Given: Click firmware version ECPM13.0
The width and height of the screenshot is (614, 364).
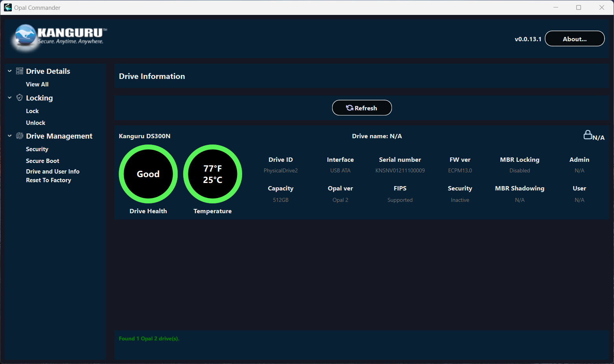Looking at the screenshot, I should coord(460,170).
